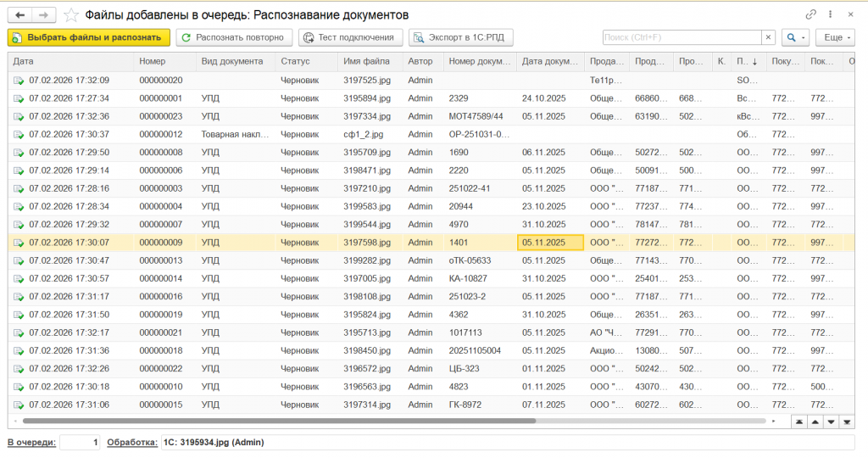
Task: Jump to last record arrow button
Action: tap(847, 422)
